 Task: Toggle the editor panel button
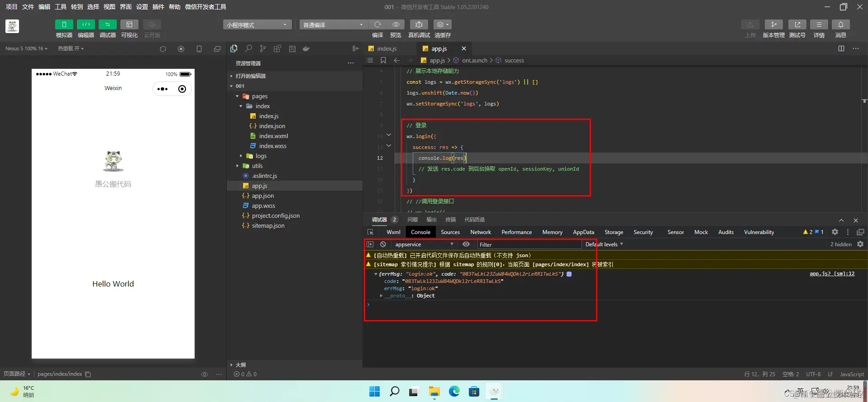pyautogui.click(x=86, y=24)
